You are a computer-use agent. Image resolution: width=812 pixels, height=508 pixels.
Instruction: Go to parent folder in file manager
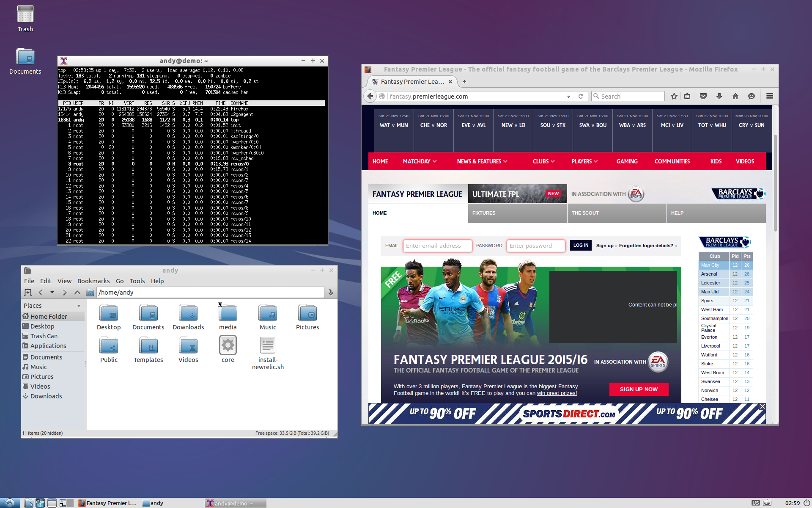(77, 292)
